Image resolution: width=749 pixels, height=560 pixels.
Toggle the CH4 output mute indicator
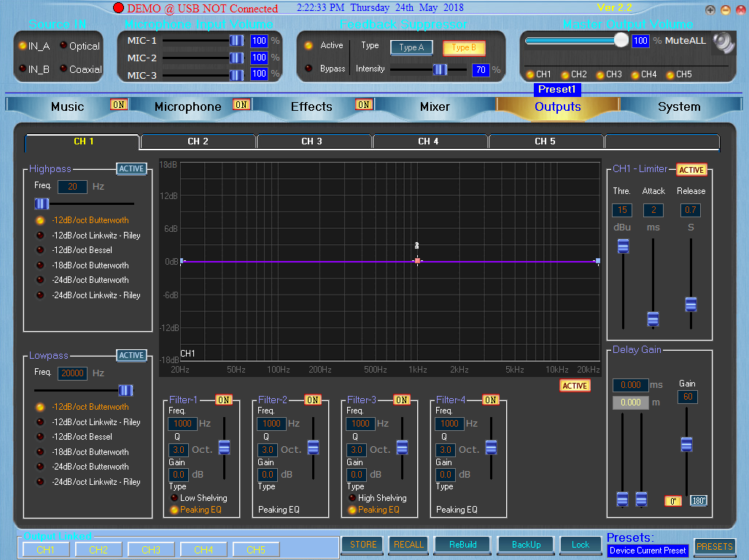pyautogui.click(x=634, y=74)
